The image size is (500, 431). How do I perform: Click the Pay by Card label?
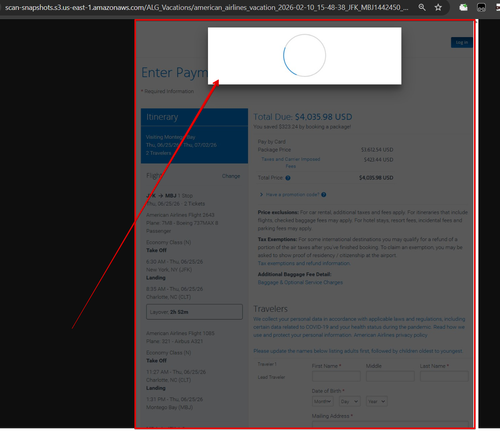coord(272,142)
